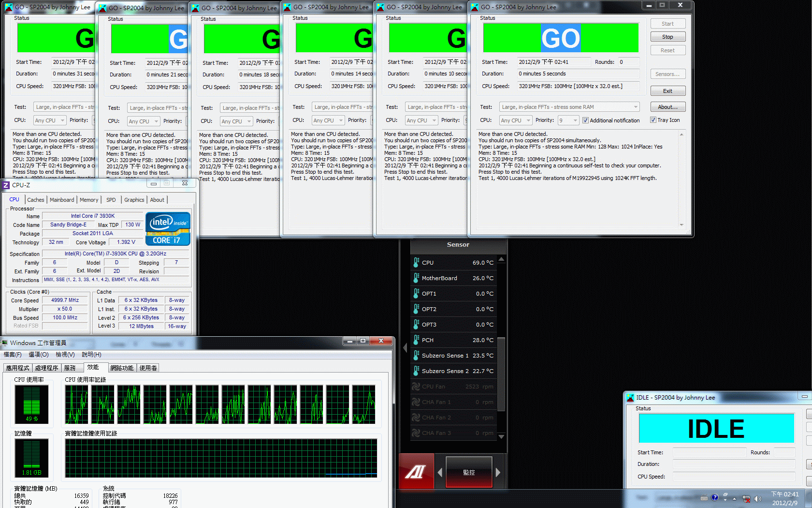This screenshot has width=812, height=508.
Task: Switch to the About tab in CPU-Z
Action: (157, 200)
